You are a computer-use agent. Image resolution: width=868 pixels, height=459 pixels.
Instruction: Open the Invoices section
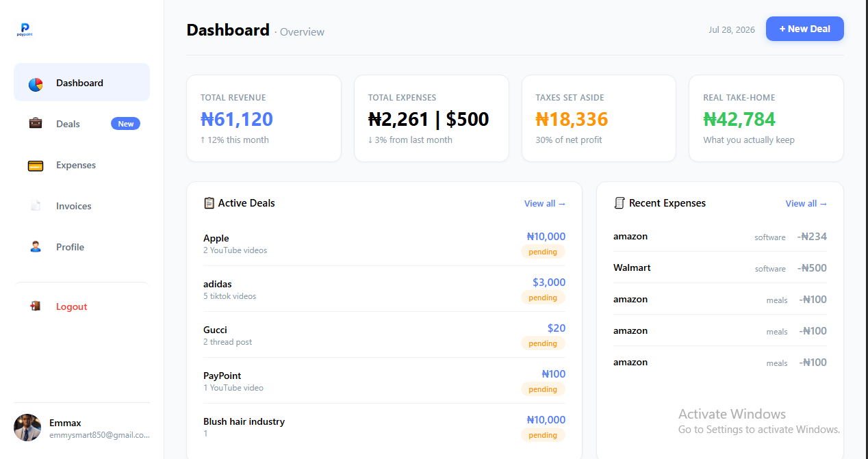[x=81, y=206]
